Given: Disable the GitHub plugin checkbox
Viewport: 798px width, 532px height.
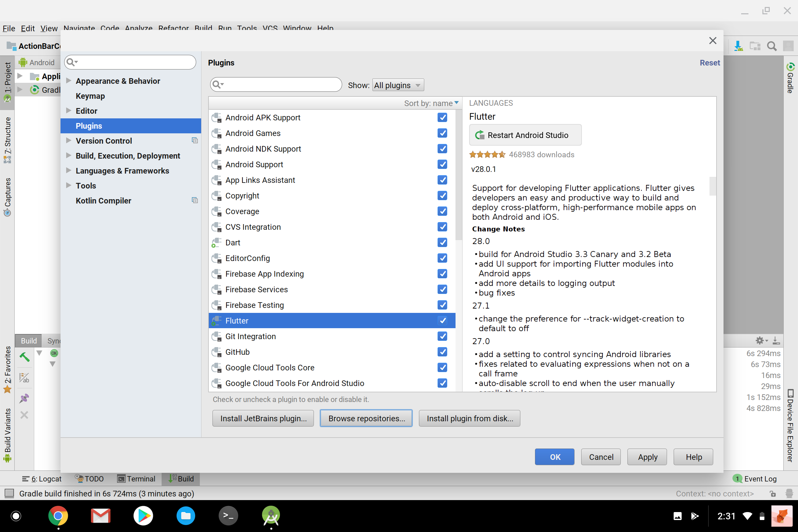Looking at the screenshot, I should (443, 352).
